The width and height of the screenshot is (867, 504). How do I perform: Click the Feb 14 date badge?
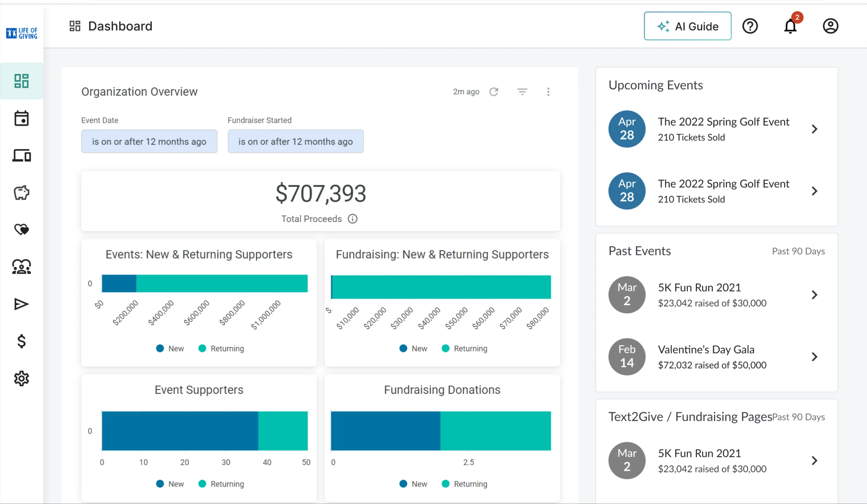coord(627,356)
